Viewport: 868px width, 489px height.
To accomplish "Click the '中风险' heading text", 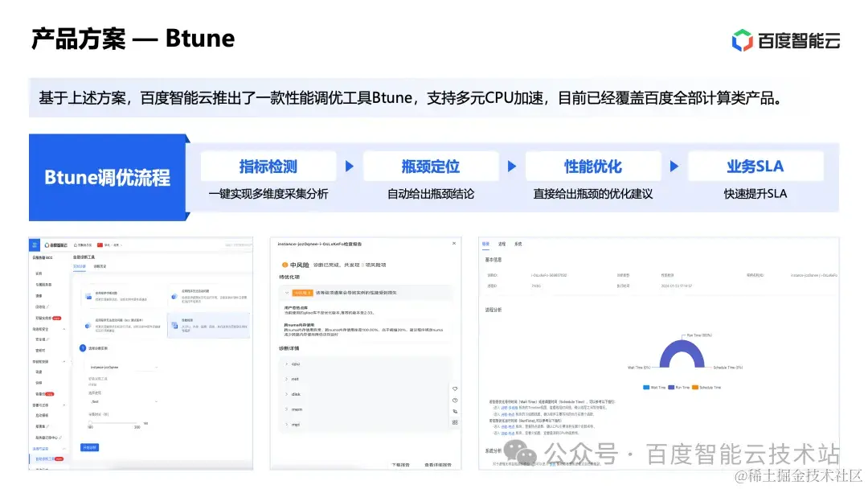I will click(x=300, y=265).
